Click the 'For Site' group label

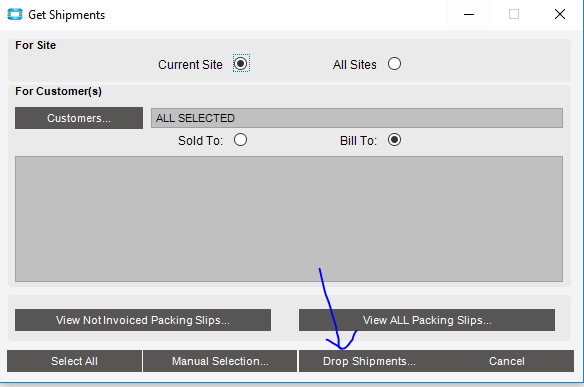[35, 45]
